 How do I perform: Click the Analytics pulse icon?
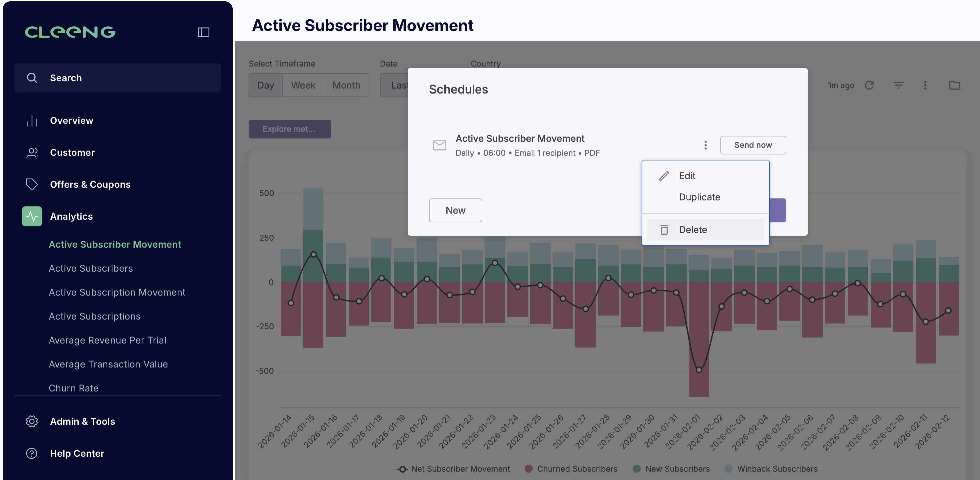coord(32,216)
